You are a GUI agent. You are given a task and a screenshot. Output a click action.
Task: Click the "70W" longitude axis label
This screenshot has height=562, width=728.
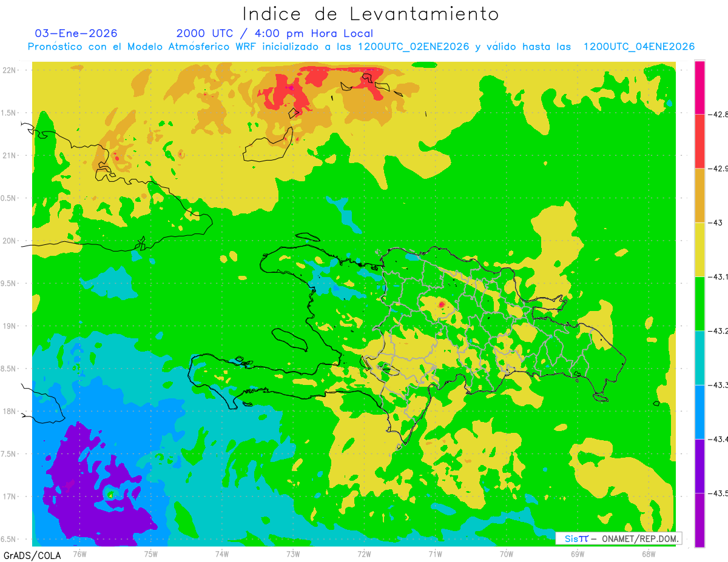click(506, 554)
